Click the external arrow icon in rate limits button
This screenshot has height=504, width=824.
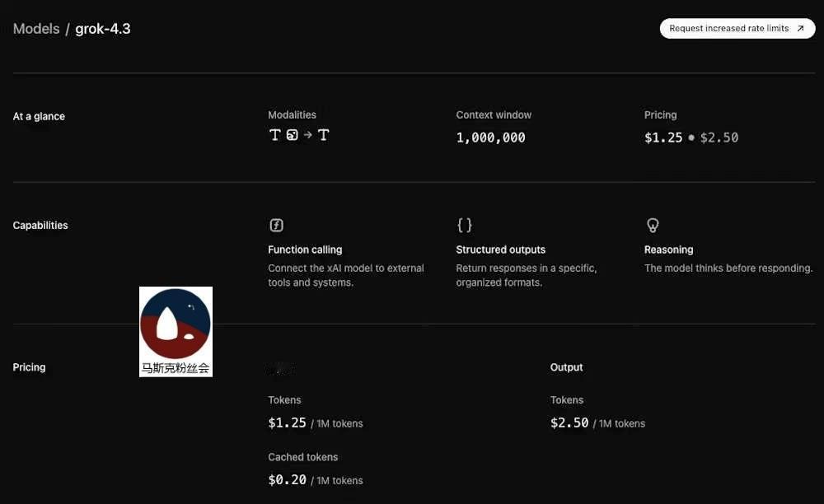point(800,28)
